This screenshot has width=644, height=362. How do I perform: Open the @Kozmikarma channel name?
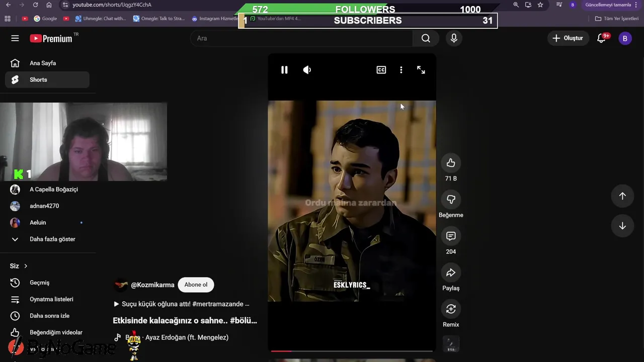[x=152, y=285]
